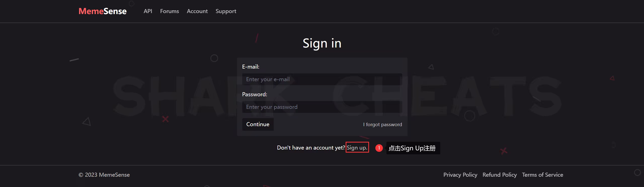Viewport: 644px width, 187px height.
Task: Open the Refund Policy link
Action: pyautogui.click(x=500, y=175)
